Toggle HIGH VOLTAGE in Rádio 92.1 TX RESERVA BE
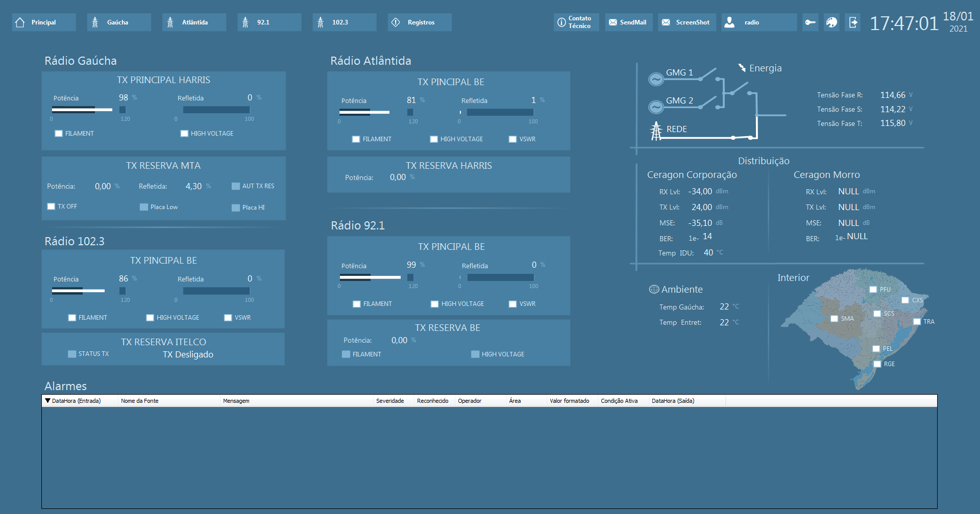980x514 pixels. [475, 354]
